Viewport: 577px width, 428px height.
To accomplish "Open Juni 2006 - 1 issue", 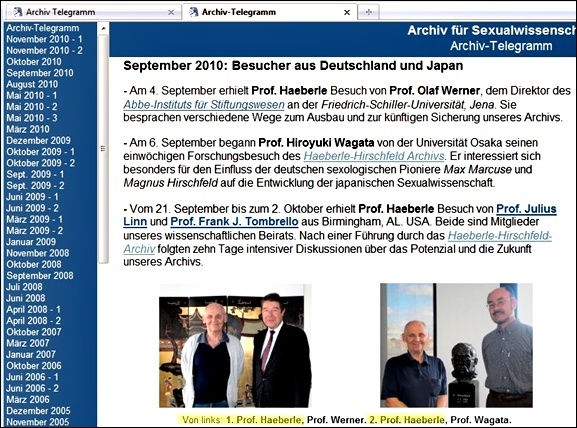I will tap(32, 377).
